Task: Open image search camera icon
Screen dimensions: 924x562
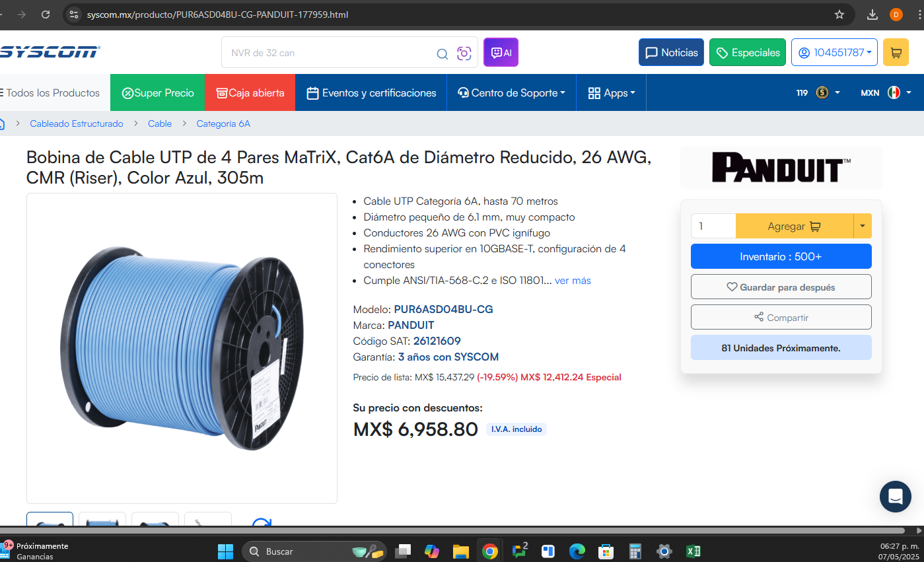Action: click(x=464, y=53)
